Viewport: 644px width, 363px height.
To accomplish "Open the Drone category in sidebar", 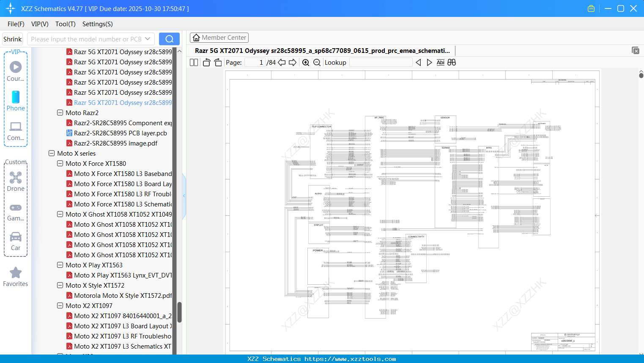I will click(x=16, y=181).
